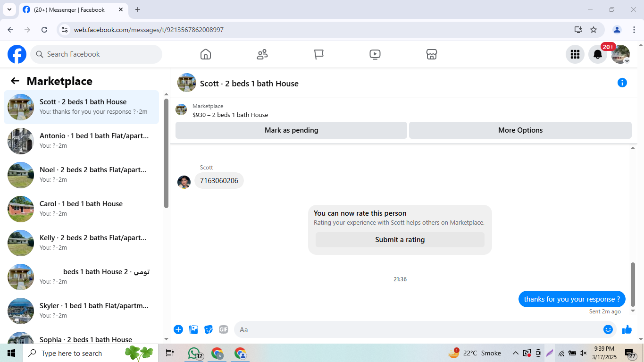The image size is (644, 362).
Task: Go back using the Marketplace back arrow
Action: [15, 81]
